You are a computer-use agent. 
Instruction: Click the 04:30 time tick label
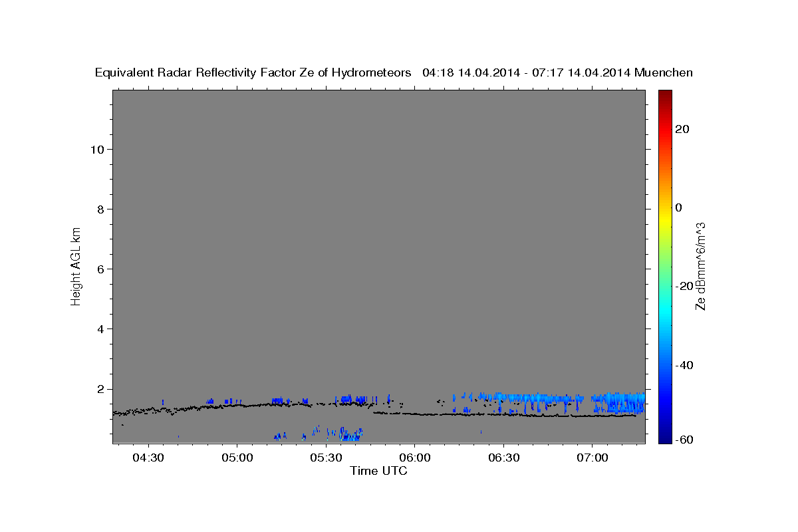click(x=148, y=458)
